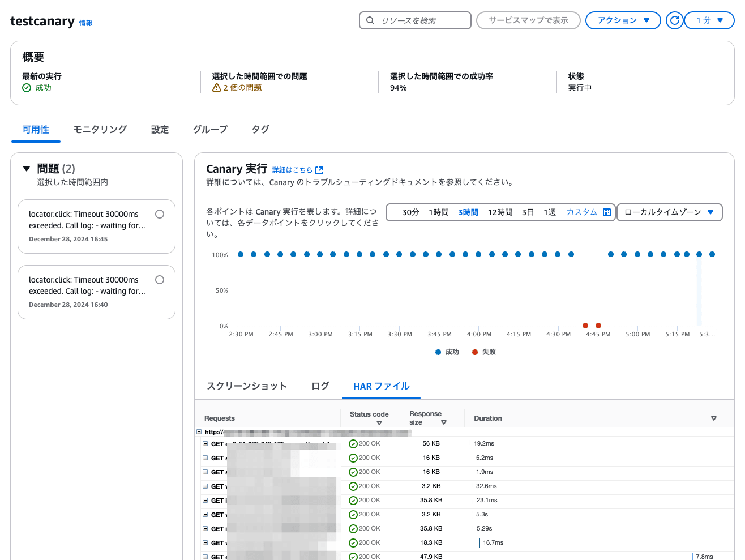Click into the リソースを検索 search field
The height and width of the screenshot is (560, 745).
pyautogui.click(x=415, y=20)
